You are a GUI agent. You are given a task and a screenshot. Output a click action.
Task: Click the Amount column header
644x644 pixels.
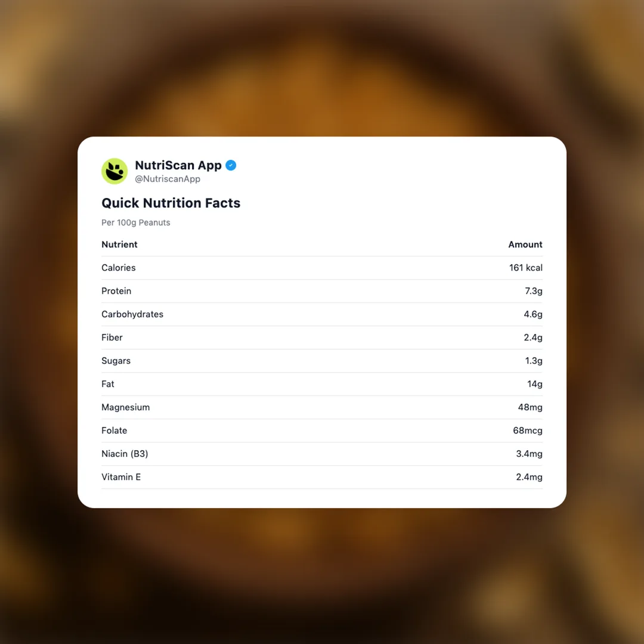tap(525, 244)
